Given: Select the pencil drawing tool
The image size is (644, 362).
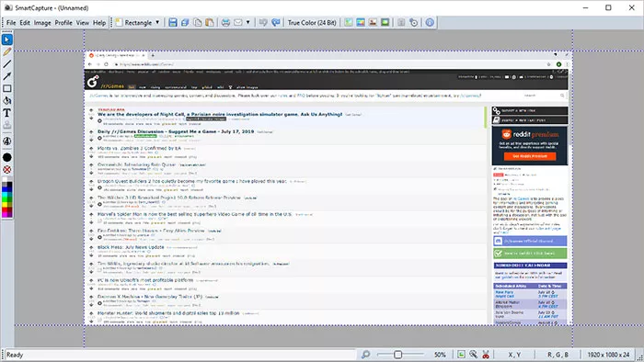Looking at the screenshot, I should coord(7,52).
